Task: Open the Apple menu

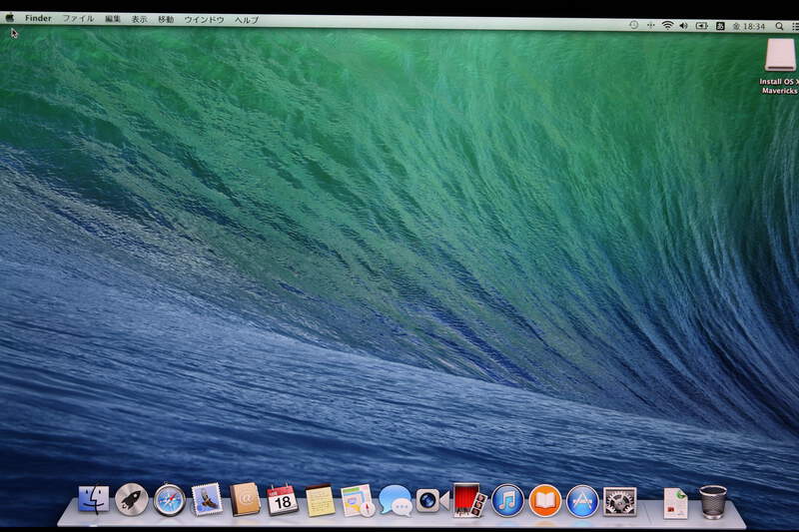Action: 10,18
